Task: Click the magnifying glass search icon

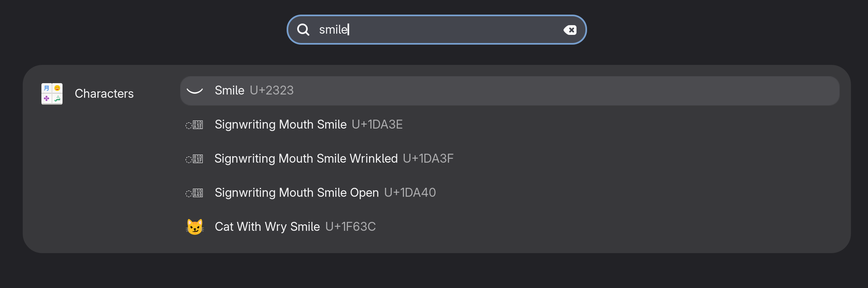Action: [303, 30]
